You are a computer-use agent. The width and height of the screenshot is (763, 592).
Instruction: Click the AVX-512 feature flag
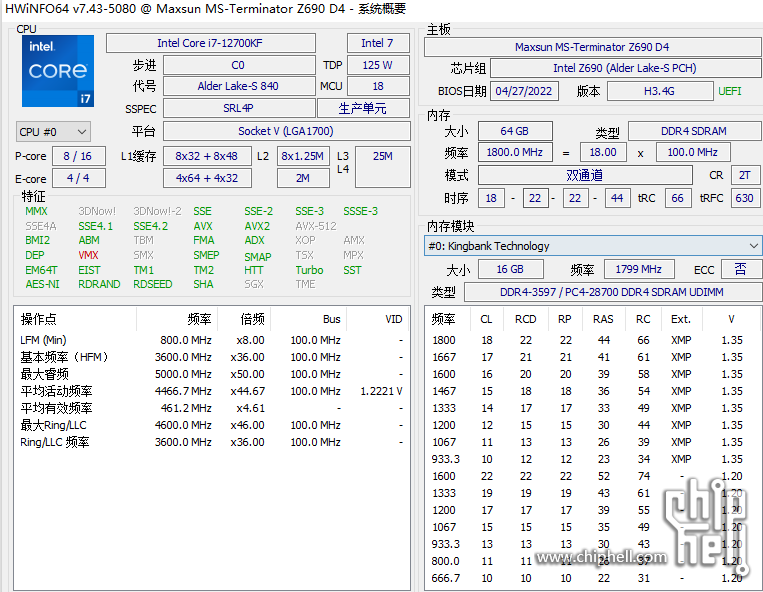(x=315, y=226)
